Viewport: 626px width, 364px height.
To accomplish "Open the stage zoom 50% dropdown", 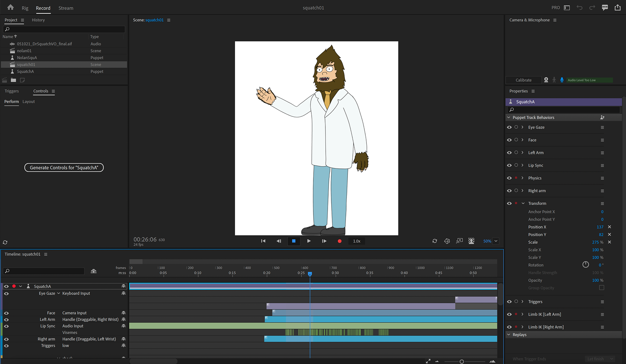I will point(496,241).
